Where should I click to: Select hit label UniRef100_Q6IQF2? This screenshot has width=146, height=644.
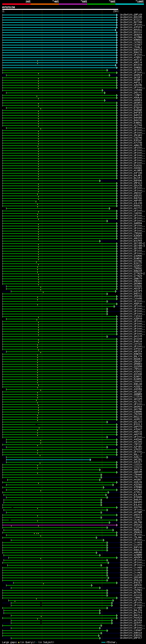pyautogui.click(x=131, y=77)
